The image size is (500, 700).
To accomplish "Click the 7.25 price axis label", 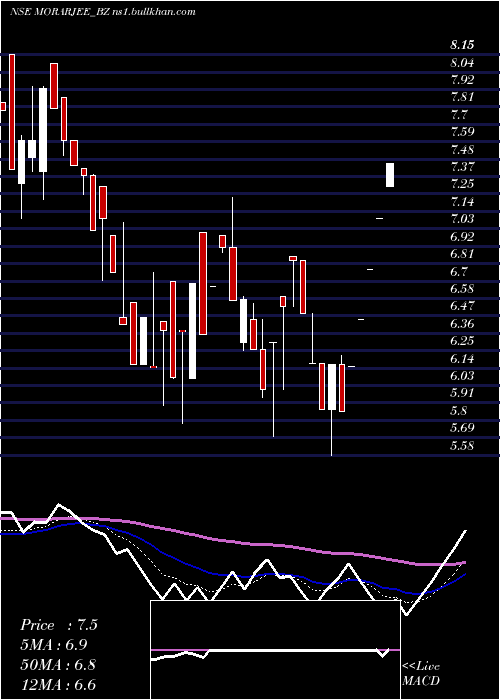I will [462, 184].
